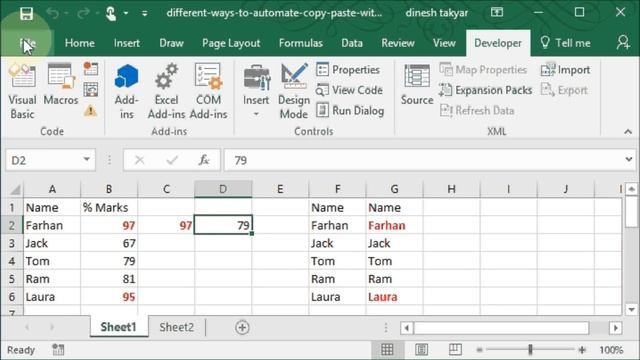Open Macro Security warning icon

[91, 110]
